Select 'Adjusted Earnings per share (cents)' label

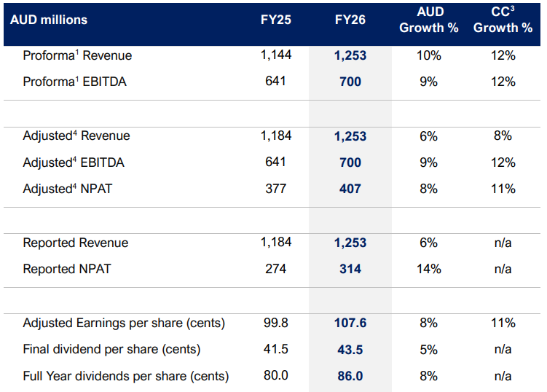pyautogui.click(x=124, y=323)
